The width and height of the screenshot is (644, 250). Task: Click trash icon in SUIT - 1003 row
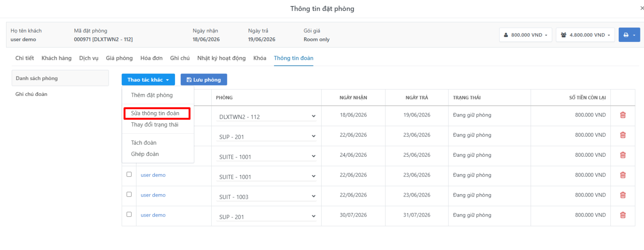623,195
